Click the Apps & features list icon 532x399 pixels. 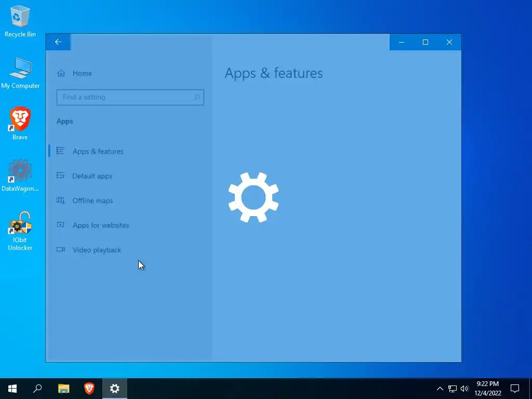point(60,151)
